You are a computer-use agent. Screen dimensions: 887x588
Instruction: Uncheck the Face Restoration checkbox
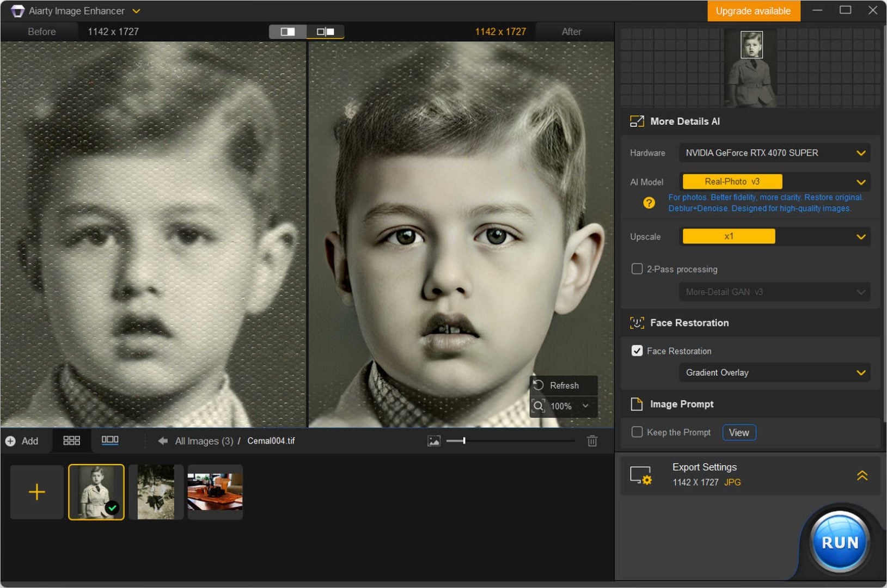coord(637,351)
